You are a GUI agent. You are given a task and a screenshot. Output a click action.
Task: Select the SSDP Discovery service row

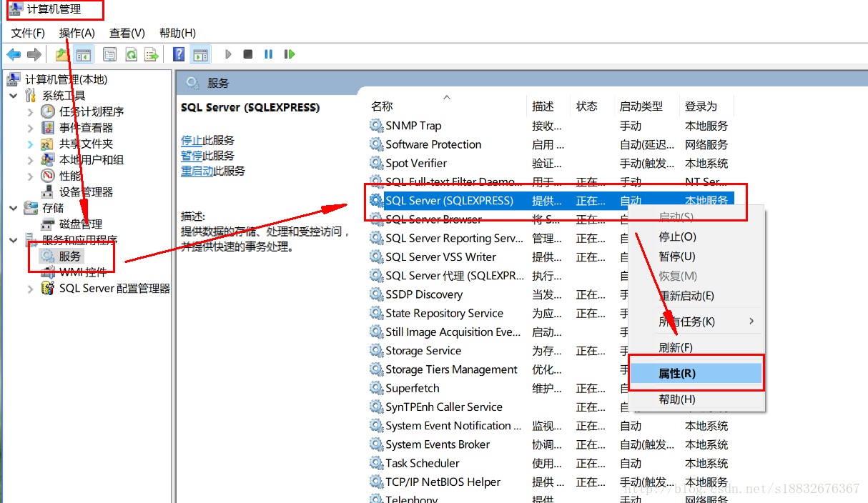(551, 294)
